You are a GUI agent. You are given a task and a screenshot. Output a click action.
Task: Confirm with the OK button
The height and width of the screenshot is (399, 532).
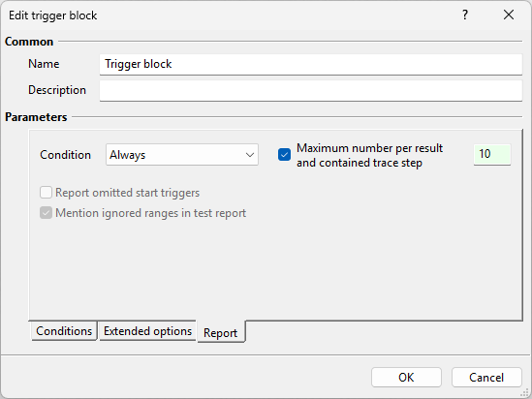click(x=406, y=378)
